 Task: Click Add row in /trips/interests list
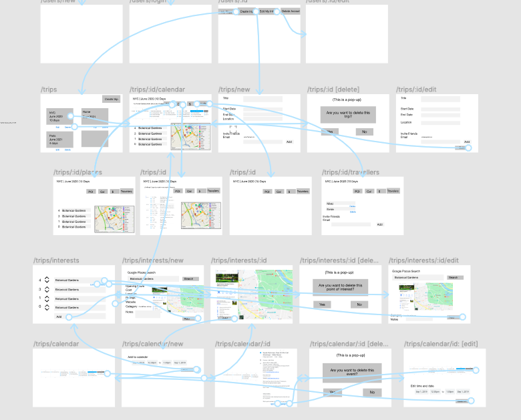pyautogui.click(x=80, y=317)
